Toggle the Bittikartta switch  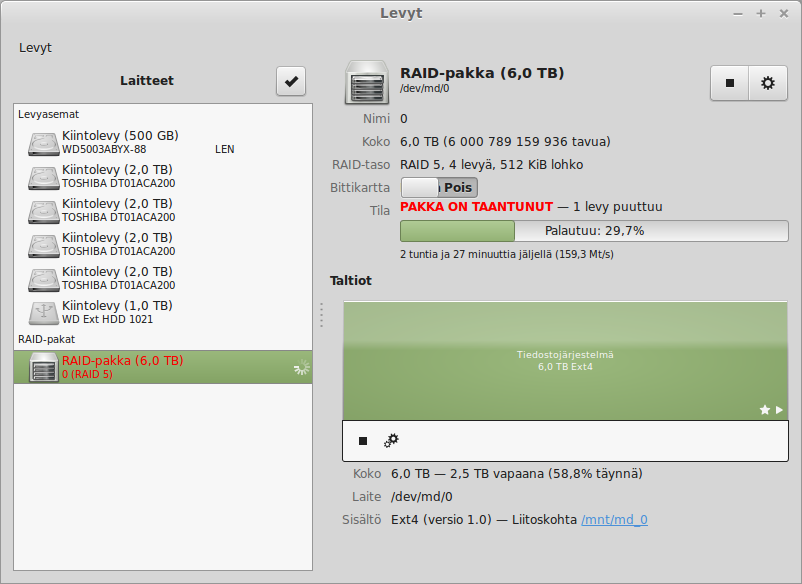(439, 188)
